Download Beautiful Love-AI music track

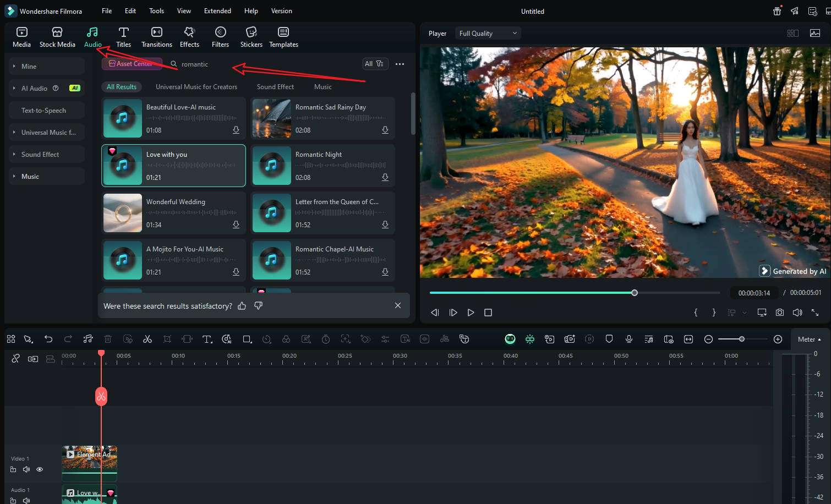coord(236,130)
